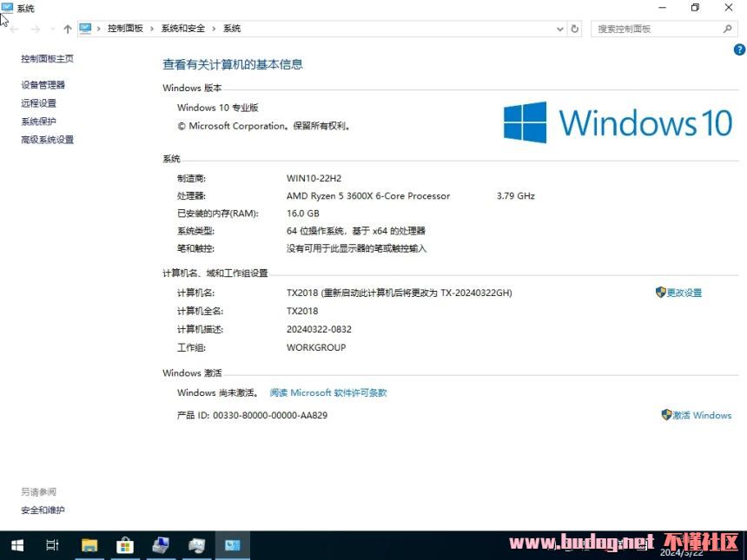Click the 3.79 GHz value
The image size is (747, 560).
coord(515,195)
